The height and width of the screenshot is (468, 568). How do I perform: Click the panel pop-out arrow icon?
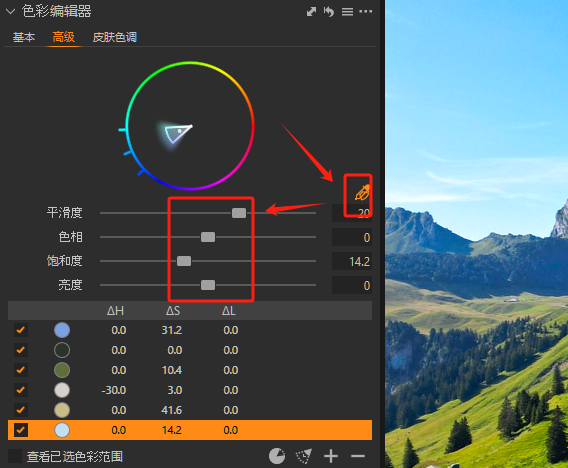pos(312,12)
